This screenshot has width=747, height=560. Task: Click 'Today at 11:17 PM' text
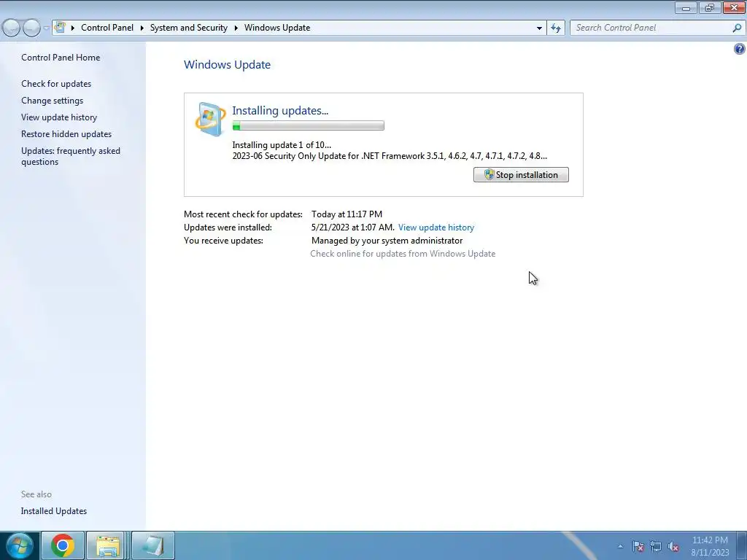[x=347, y=214]
